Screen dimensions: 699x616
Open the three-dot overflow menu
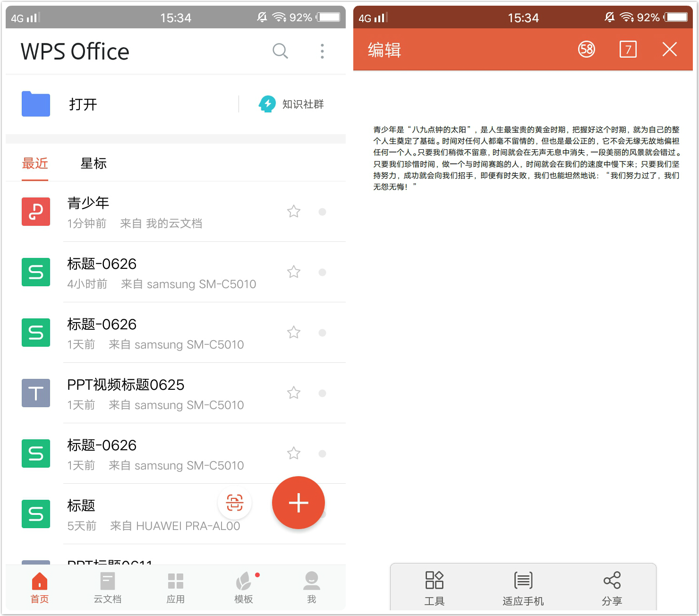click(x=322, y=51)
